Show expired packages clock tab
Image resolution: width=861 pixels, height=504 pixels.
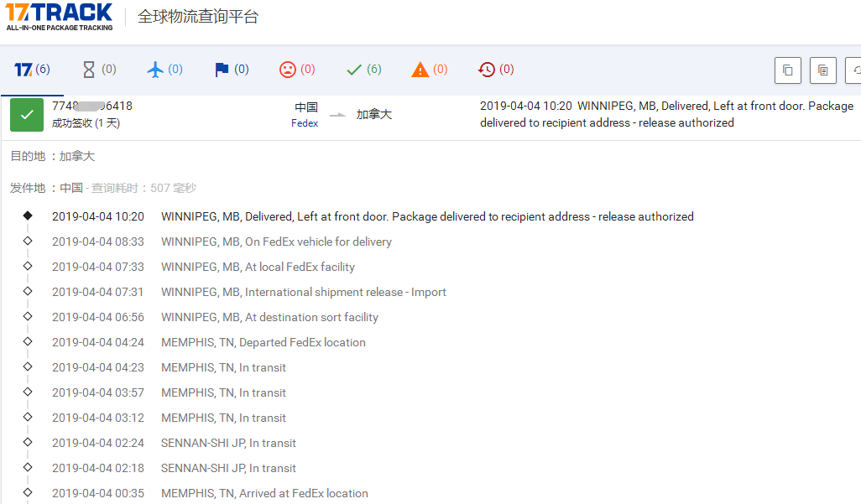pos(495,70)
